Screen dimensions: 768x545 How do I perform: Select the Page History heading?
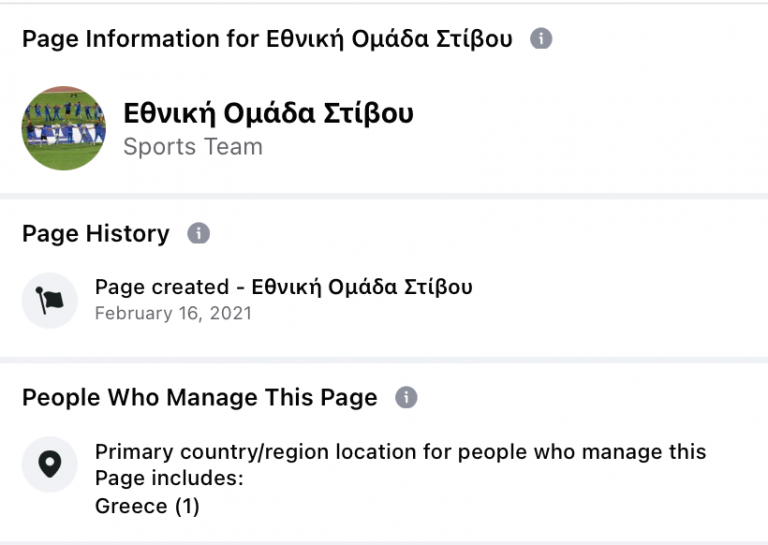pos(96,234)
